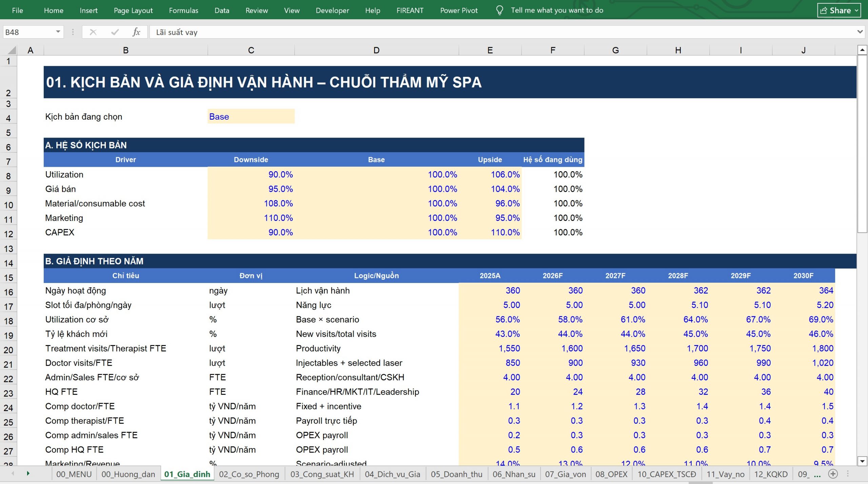The width and height of the screenshot is (868, 484).
Task: Switch to the 05_Doanh_thu sheet tab
Action: tap(456, 474)
